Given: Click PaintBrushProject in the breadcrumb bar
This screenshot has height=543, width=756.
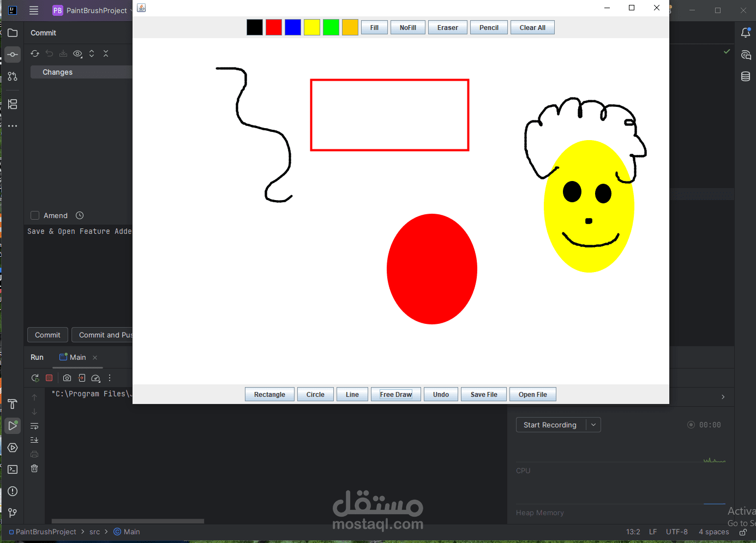Looking at the screenshot, I should pos(46,532).
